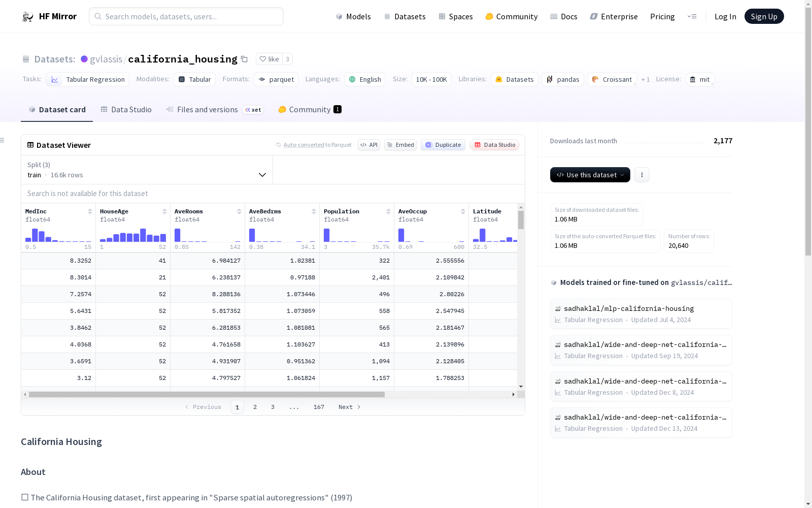Open sadhaklal/mlp-california-housing model
Screen dimensions: 812x508
[641, 314]
